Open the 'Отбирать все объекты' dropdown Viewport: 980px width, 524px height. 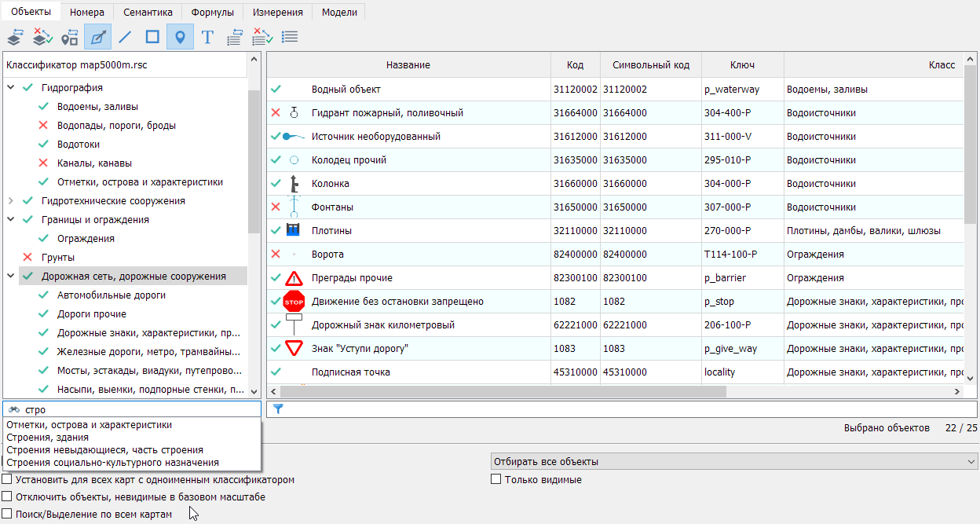(x=733, y=461)
